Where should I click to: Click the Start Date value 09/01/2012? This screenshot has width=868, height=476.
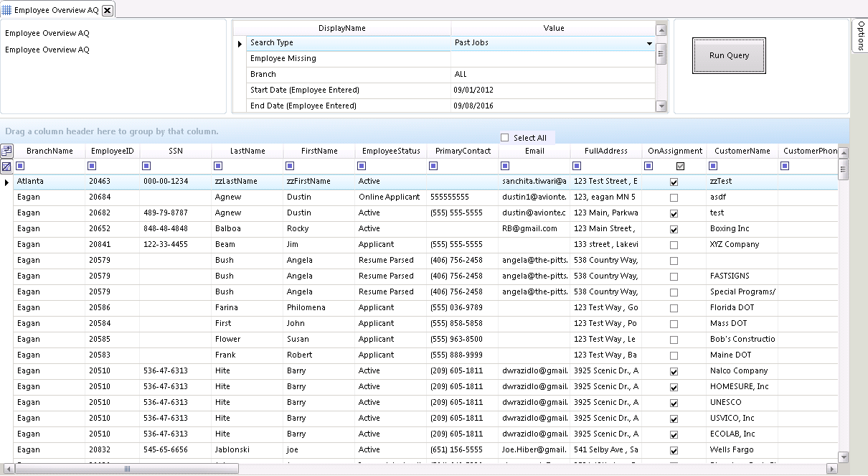tap(552, 90)
